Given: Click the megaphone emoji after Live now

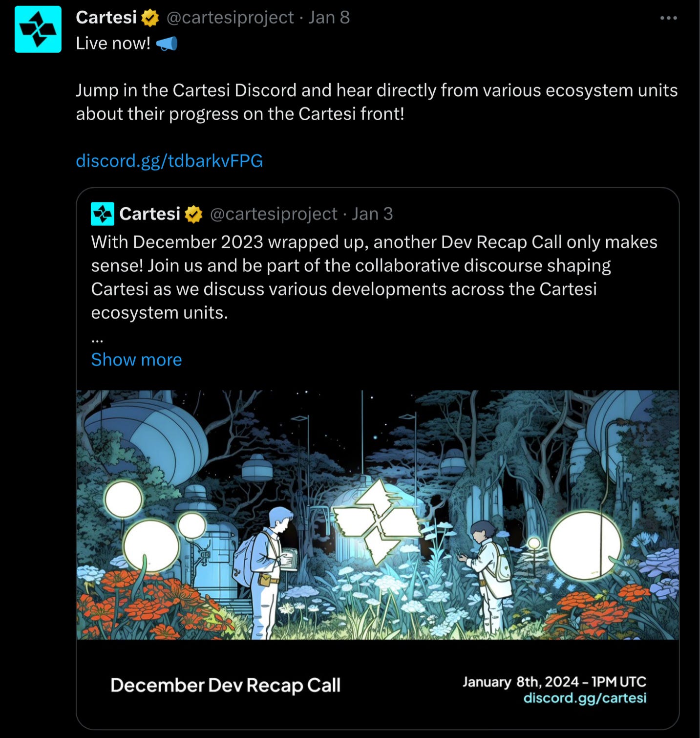Looking at the screenshot, I should tap(167, 44).
